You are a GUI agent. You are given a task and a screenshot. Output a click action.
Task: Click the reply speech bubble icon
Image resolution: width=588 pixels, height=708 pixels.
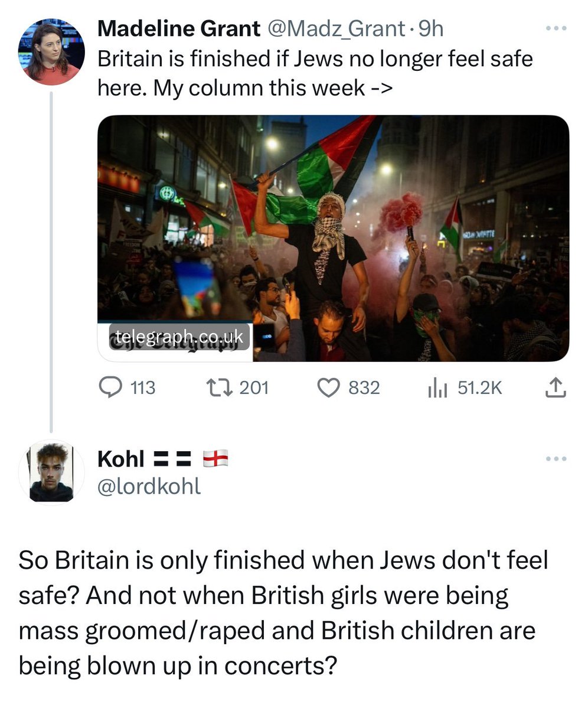(x=110, y=387)
